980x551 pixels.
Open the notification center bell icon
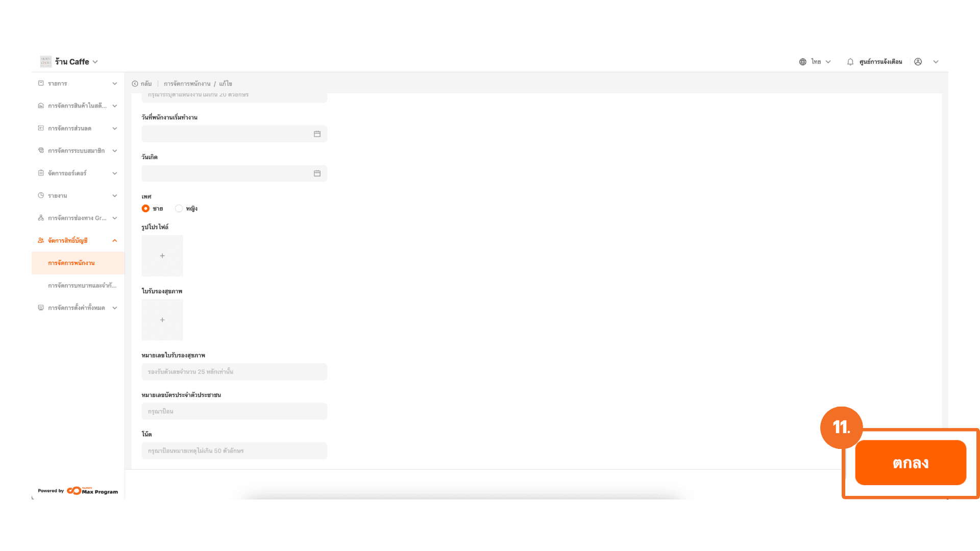click(850, 62)
